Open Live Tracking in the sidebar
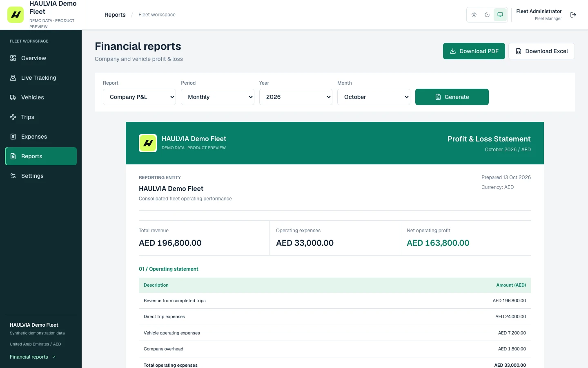This screenshot has height=368, width=588. pos(41,78)
